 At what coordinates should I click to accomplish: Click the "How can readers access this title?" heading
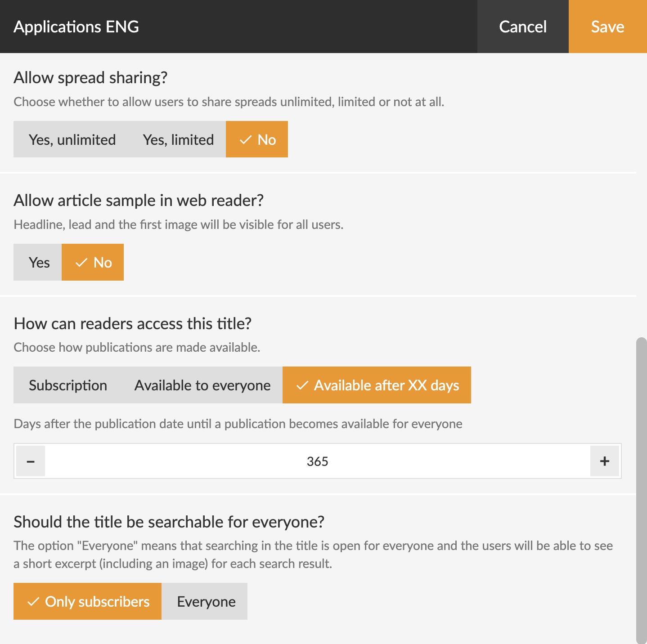[x=133, y=323]
